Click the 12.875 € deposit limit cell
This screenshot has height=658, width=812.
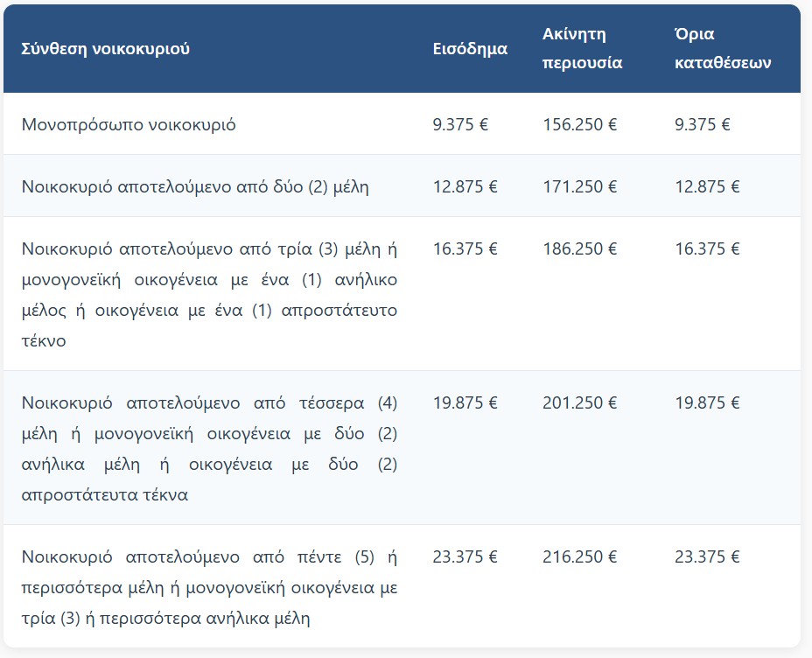coord(707,186)
